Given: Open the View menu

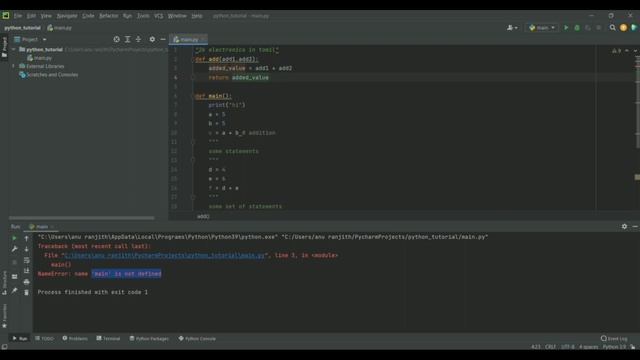Looking at the screenshot, I should (46, 16).
